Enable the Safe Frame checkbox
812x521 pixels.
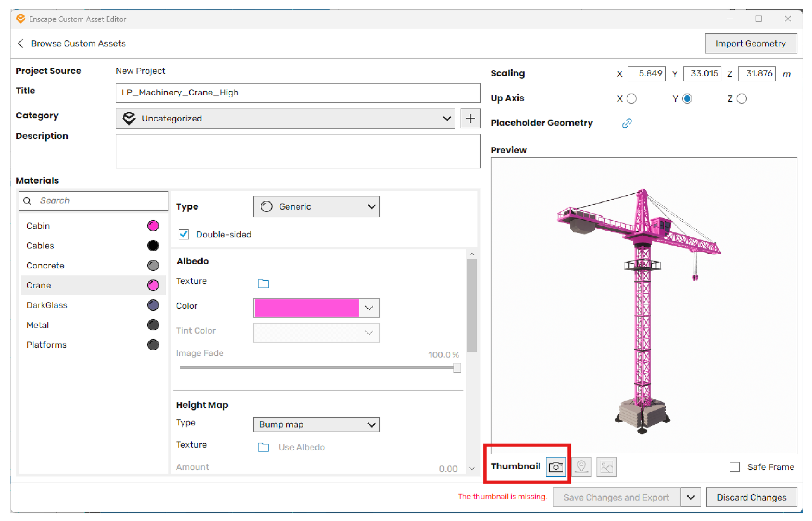pyautogui.click(x=734, y=467)
